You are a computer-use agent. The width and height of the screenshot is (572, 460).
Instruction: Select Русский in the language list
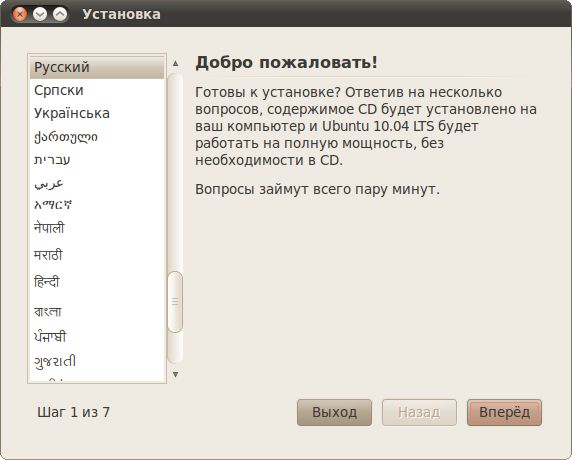97,67
